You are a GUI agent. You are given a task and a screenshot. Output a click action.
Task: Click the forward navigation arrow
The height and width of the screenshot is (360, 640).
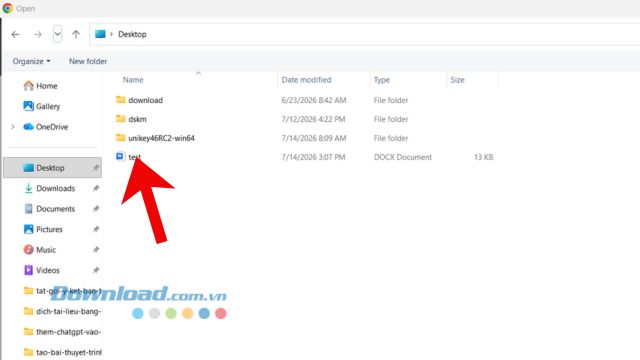[38, 34]
